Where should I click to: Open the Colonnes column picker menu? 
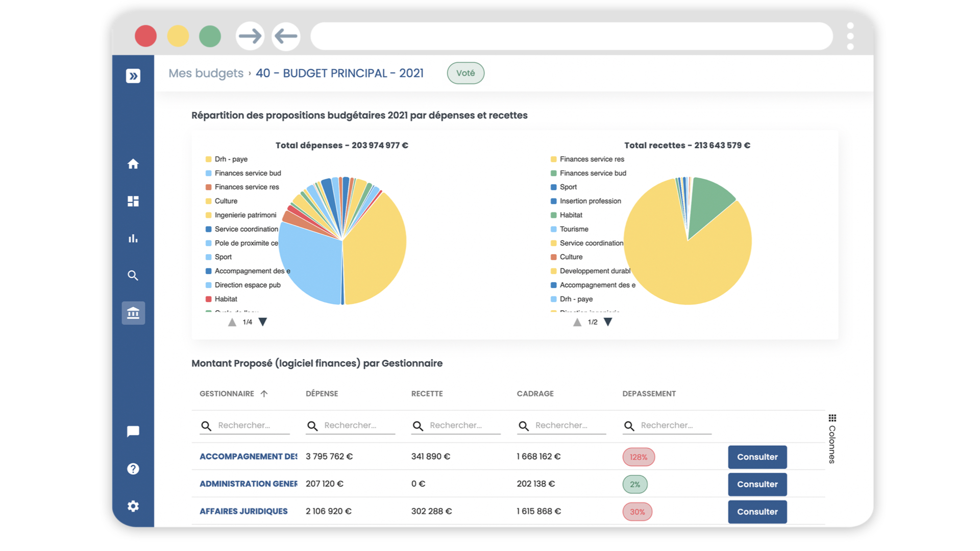pyautogui.click(x=831, y=419)
